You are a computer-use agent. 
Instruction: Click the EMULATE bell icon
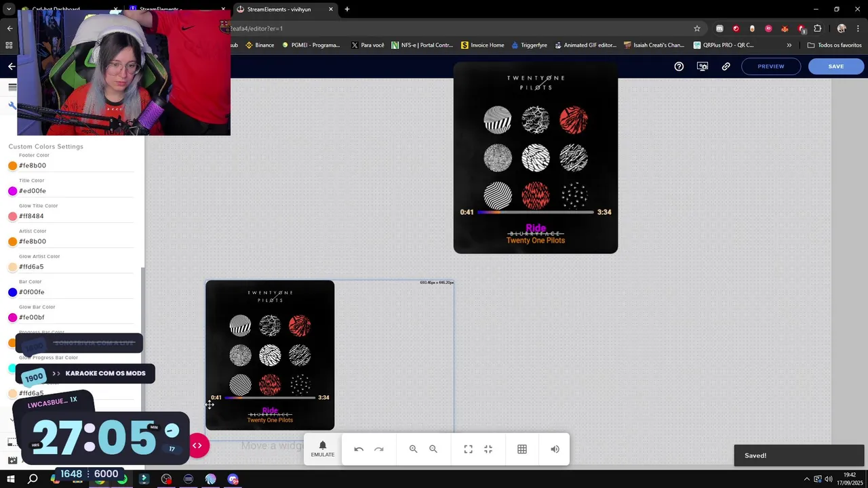[x=323, y=449]
